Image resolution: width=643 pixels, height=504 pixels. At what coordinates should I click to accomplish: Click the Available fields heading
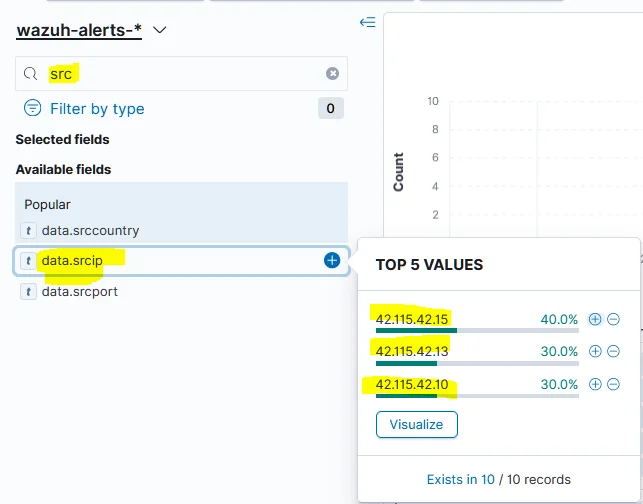(63, 169)
